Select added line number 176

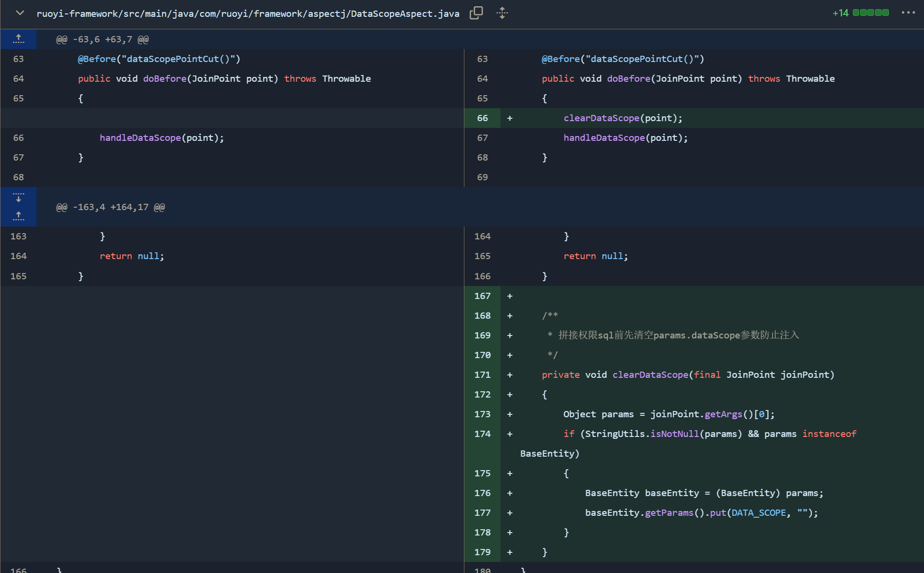[482, 493]
